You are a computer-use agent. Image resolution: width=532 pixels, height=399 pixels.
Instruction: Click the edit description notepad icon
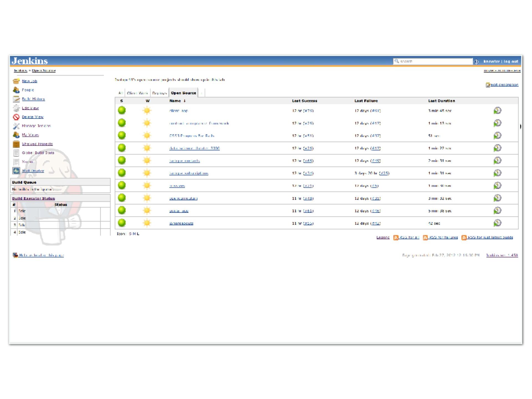pos(488,85)
